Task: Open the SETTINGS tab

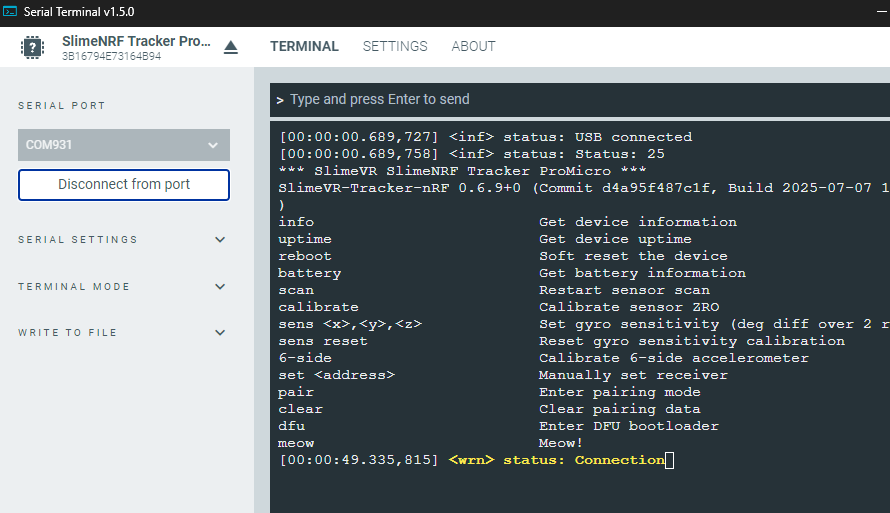Action: pos(395,47)
